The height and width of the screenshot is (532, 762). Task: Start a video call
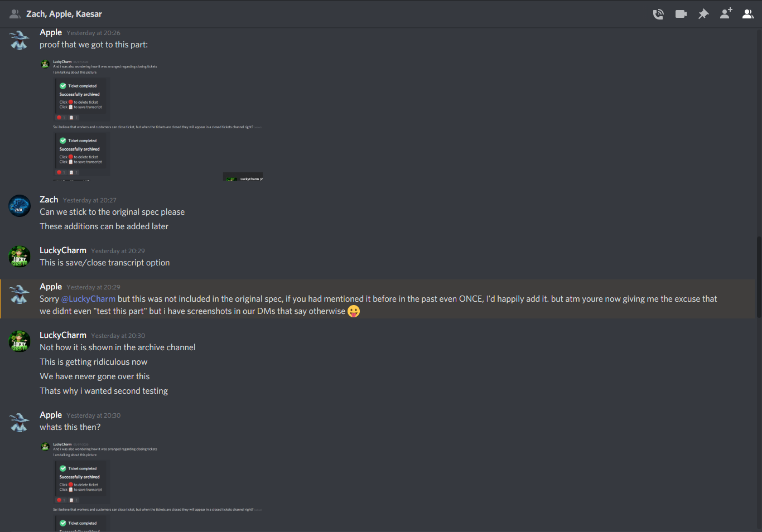[x=681, y=14]
